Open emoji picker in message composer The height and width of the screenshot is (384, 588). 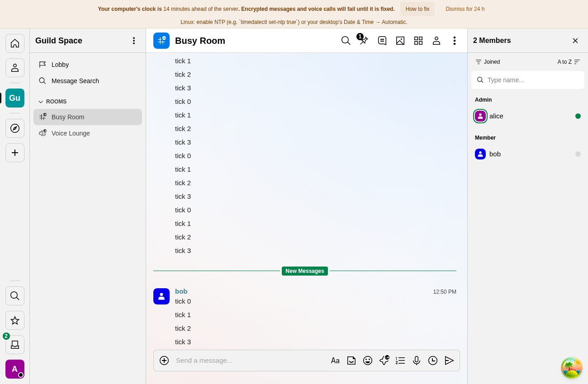click(x=368, y=361)
